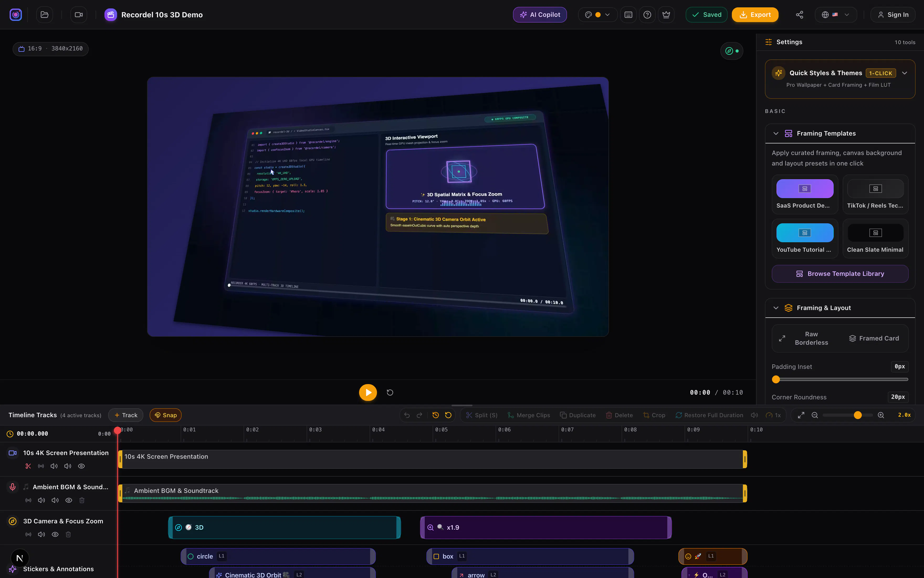Select the YouTube Tutorial template
The height and width of the screenshot is (578, 924).
(x=805, y=239)
